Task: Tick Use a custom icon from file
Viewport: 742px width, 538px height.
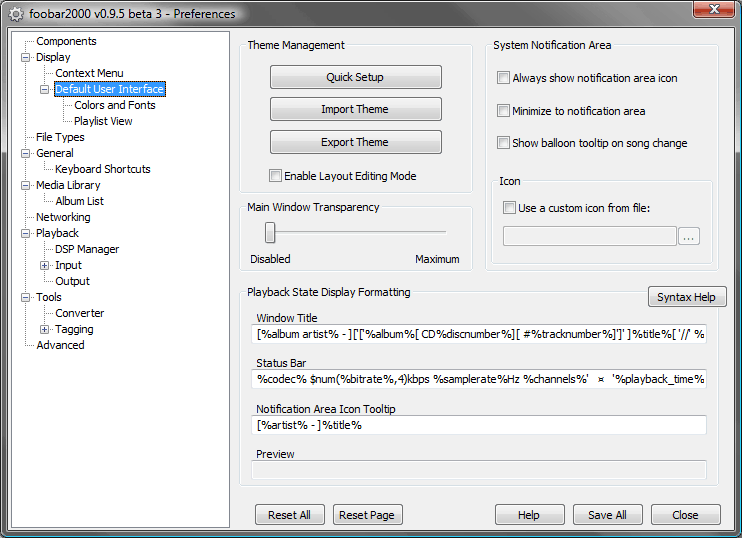Action: click(510, 208)
